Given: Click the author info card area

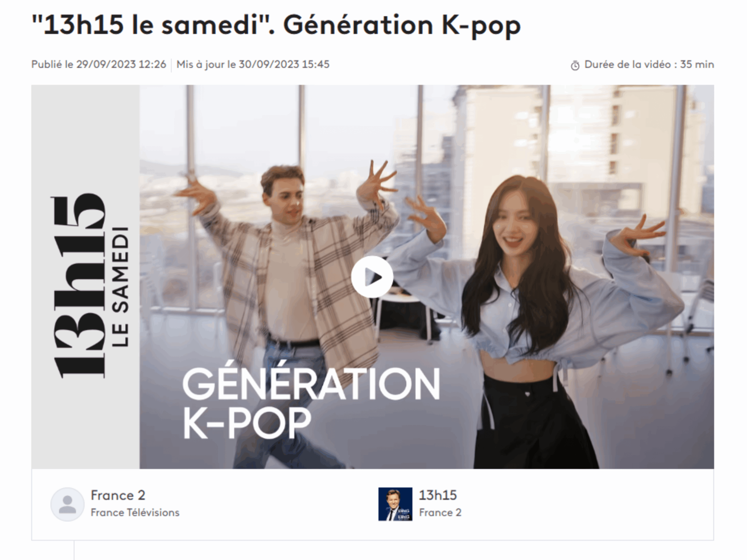Looking at the screenshot, I should pos(373,504).
